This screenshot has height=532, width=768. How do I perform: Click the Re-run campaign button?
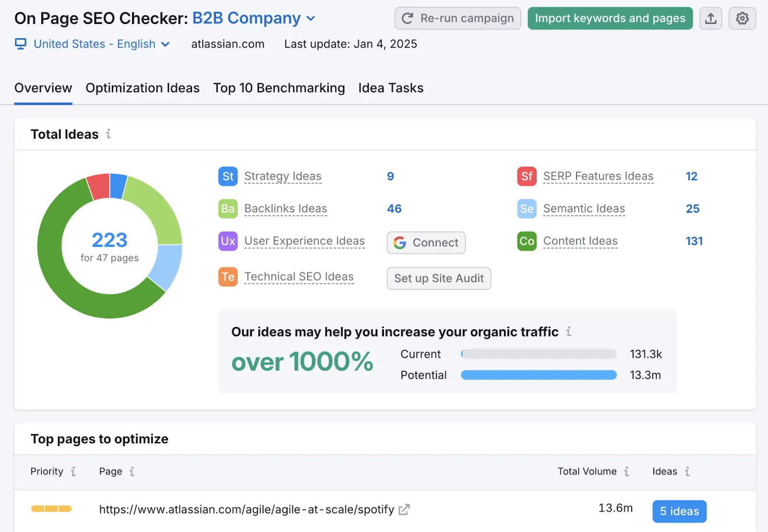pyautogui.click(x=457, y=18)
